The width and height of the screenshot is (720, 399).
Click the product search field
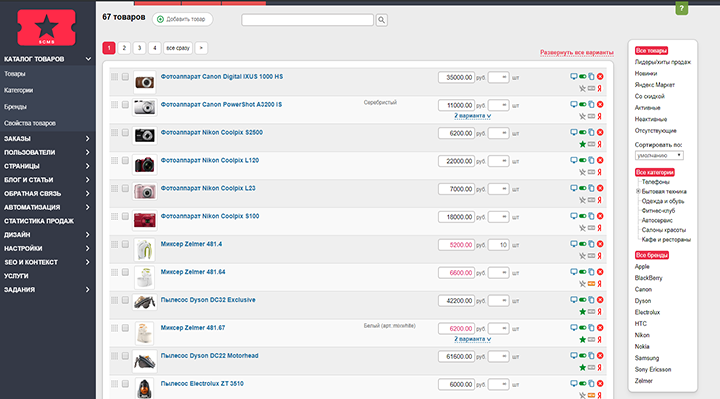tap(308, 20)
